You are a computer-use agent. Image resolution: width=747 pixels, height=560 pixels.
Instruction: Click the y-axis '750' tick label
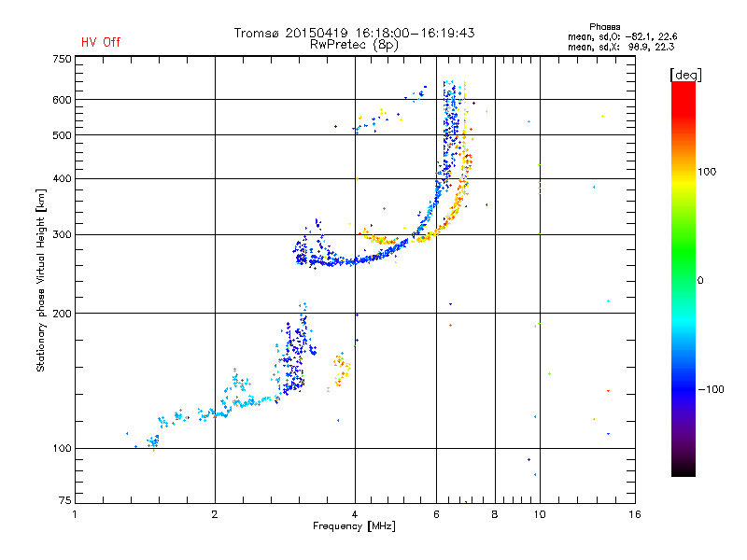(62, 59)
